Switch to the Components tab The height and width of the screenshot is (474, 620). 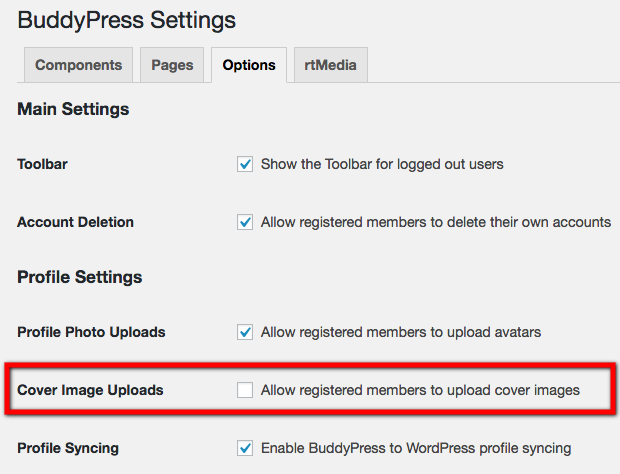tap(78, 65)
